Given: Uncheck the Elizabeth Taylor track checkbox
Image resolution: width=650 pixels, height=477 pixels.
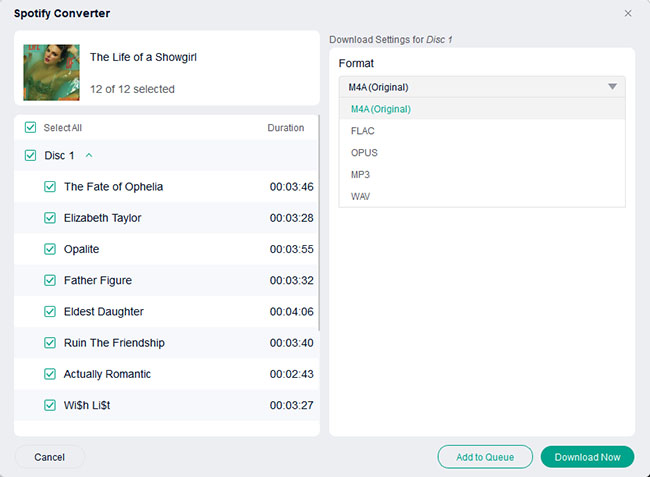Looking at the screenshot, I should [x=50, y=218].
